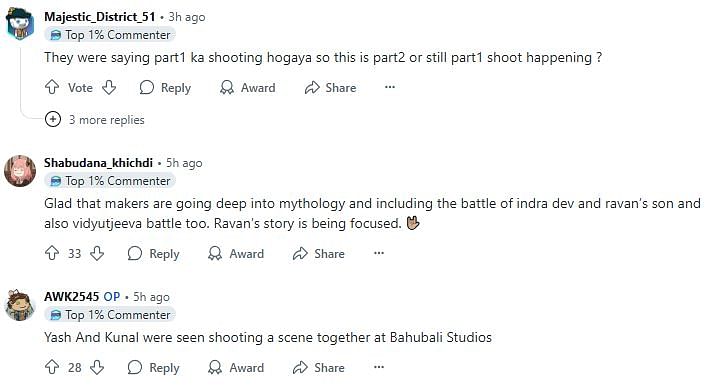Reply to Majestic_District_51's comment
The height and width of the screenshot is (389, 719).
(x=165, y=87)
